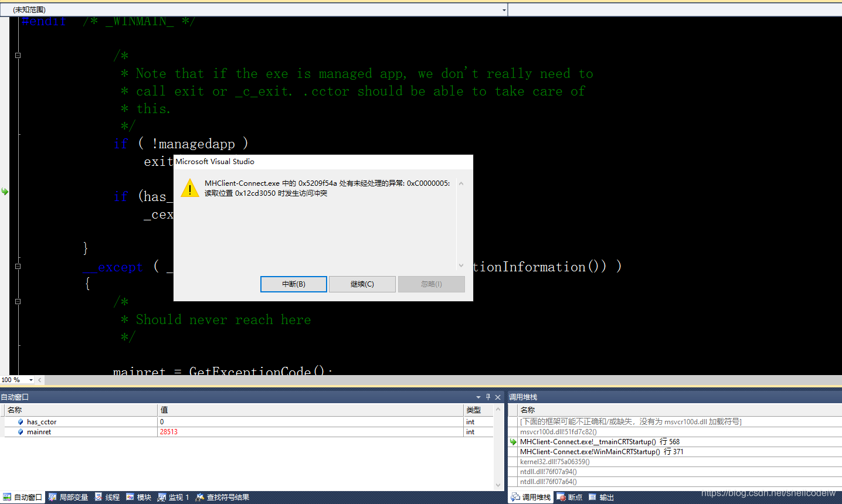Switch to the 自动窗口 tab
The image size is (842, 504).
click(x=22, y=497)
